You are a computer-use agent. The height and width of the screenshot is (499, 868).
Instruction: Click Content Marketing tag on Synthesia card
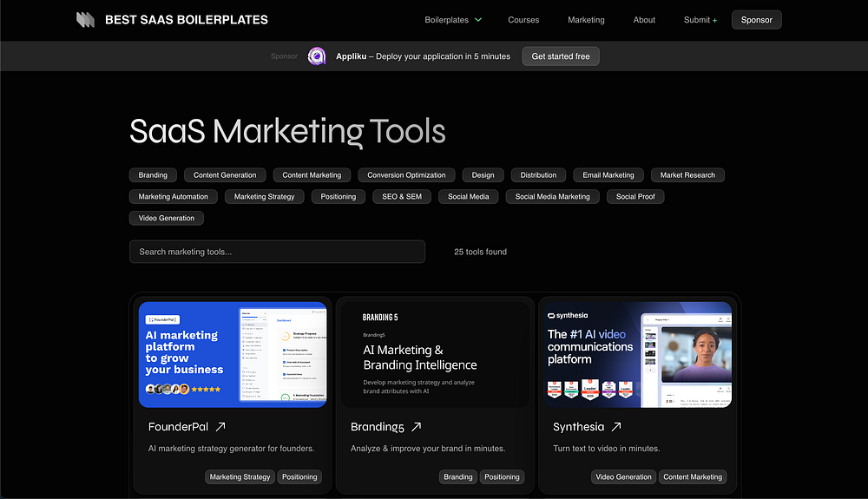tap(693, 477)
